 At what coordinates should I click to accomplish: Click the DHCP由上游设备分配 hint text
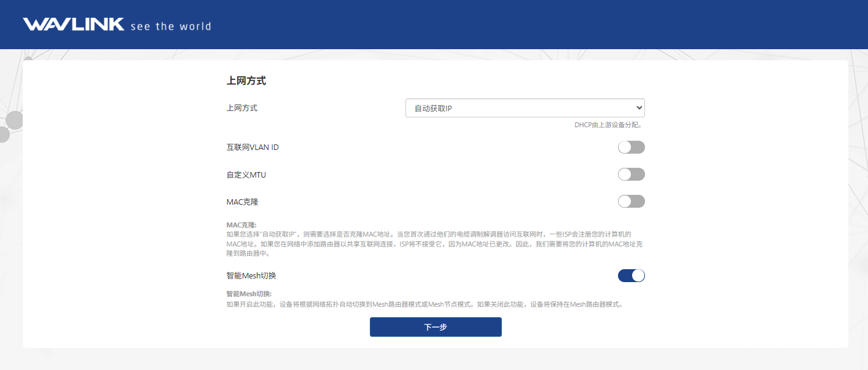tap(608, 125)
